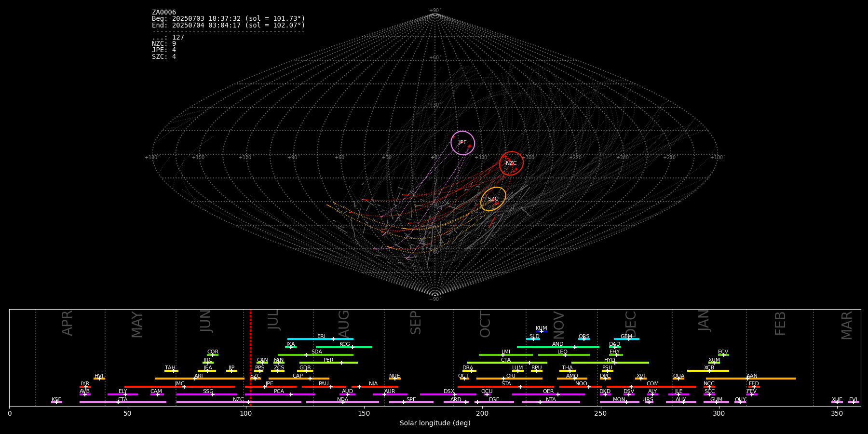Click the pink NDA activity bar

point(342,402)
